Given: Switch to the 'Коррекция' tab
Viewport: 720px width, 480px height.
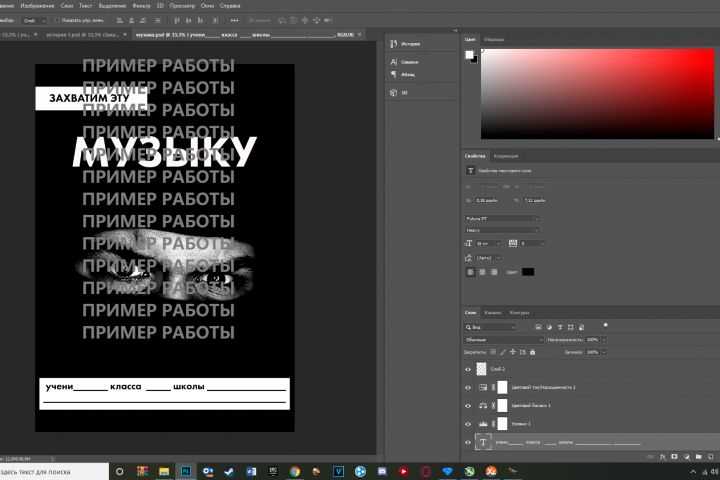Looking at the screenshot, I should (506, 156).
